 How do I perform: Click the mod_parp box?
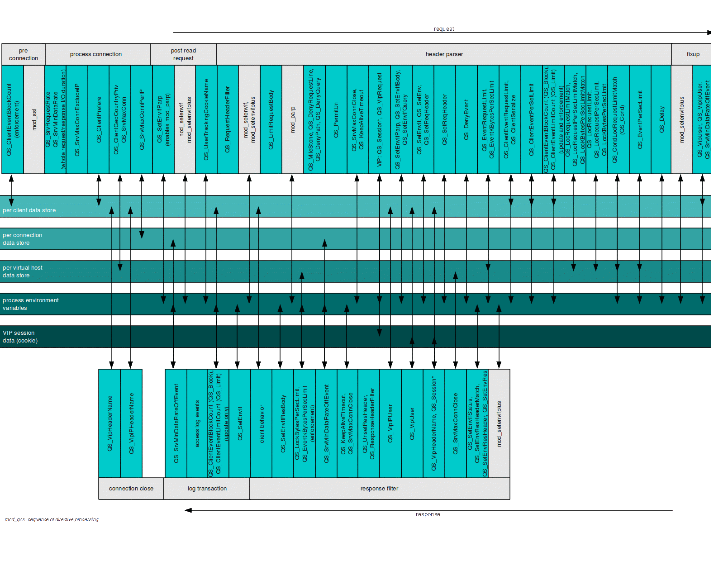(x=293, y=119)
